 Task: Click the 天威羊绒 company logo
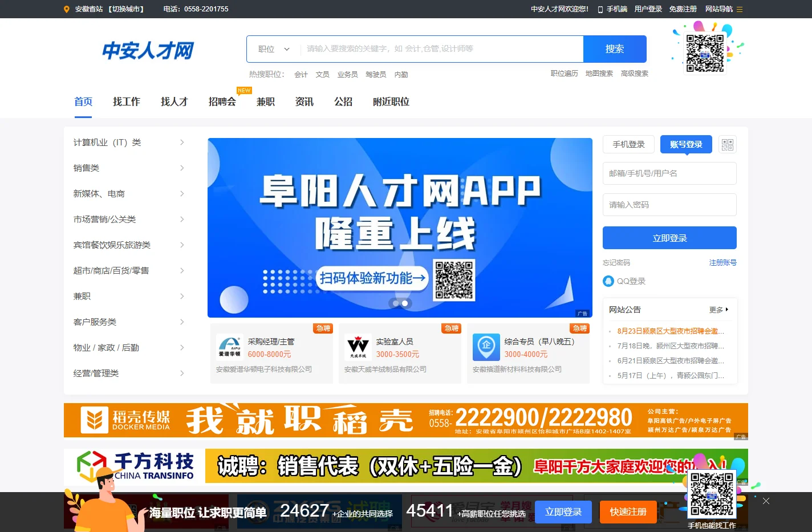coord(358,347)
